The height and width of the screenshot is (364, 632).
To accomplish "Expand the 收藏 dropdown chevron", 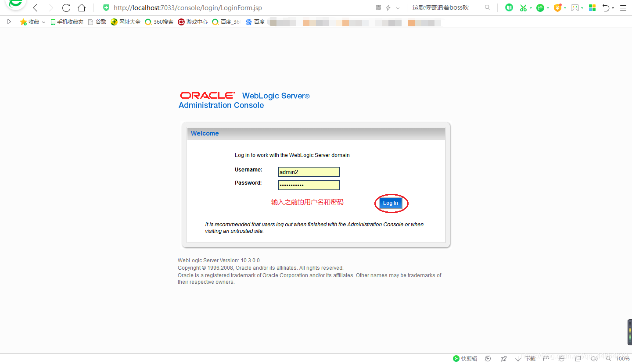I will click(x=43, y=22).
